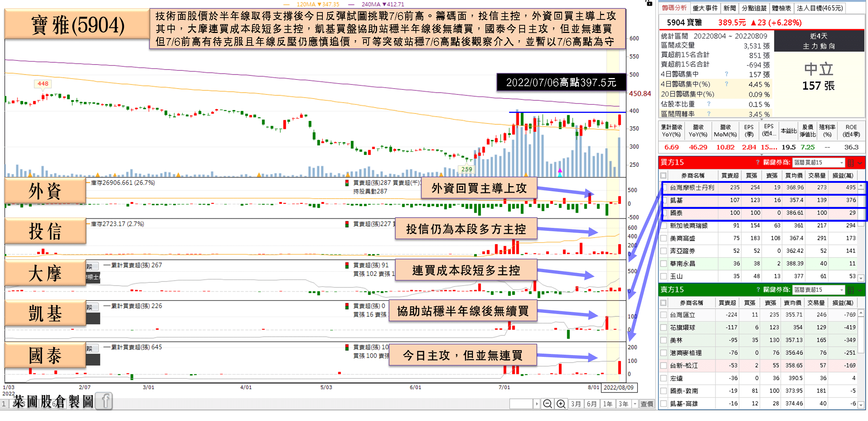Screen dimensions: 868x421
Task: Tick the checkbox for 花旗環球
Action: [663, 327]
